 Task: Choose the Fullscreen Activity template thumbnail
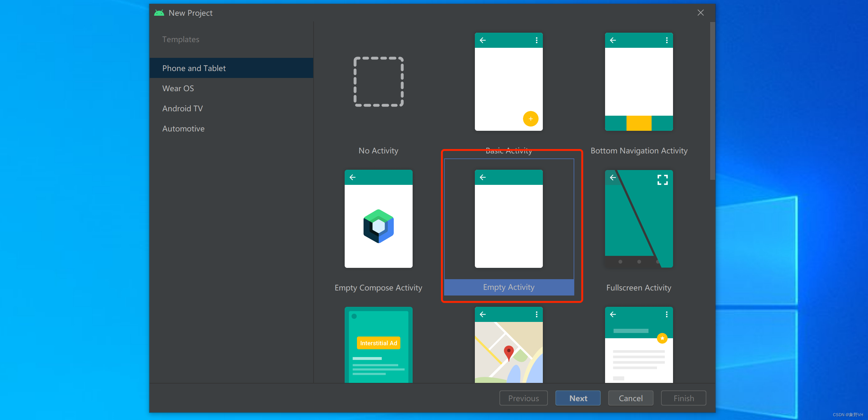point(638,219)
